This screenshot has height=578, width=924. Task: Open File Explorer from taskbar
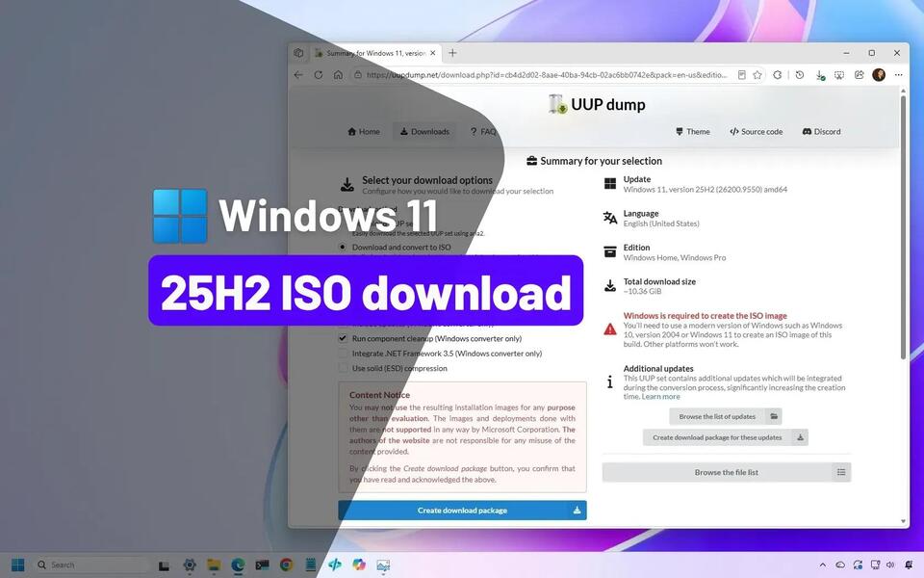coord(214,565)
